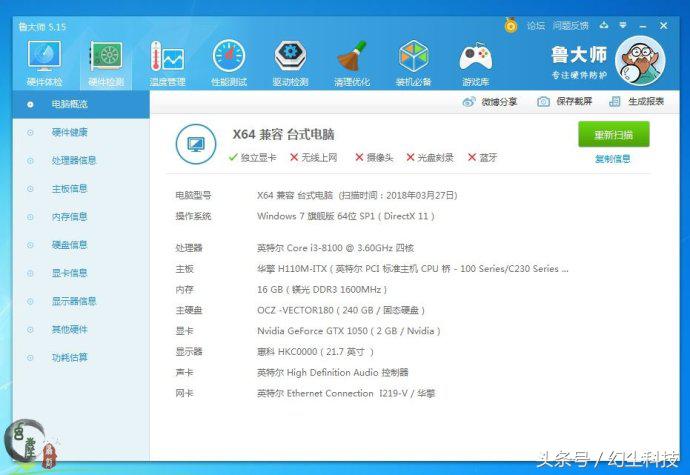Click the report icon for 生成报表
The width and height of the screenshot is (690, 475).
click(614, 102)
